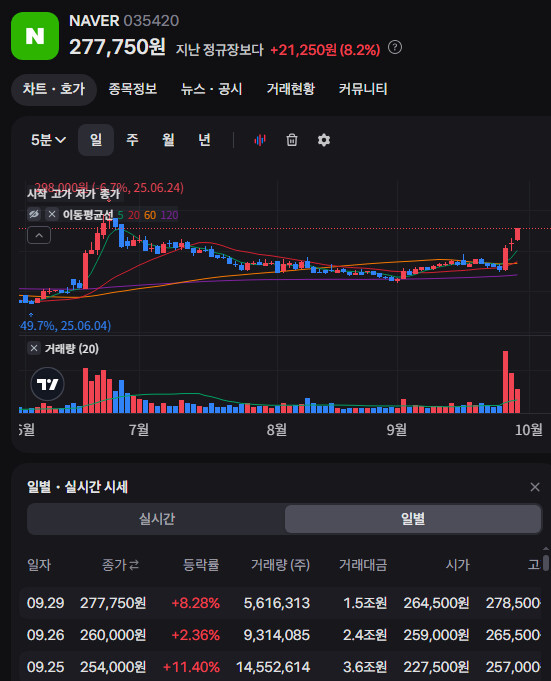Image resolution: width=551 pixels, height=681 pixels.
Task: Click the 시가 column header
Action: (458, 565)
